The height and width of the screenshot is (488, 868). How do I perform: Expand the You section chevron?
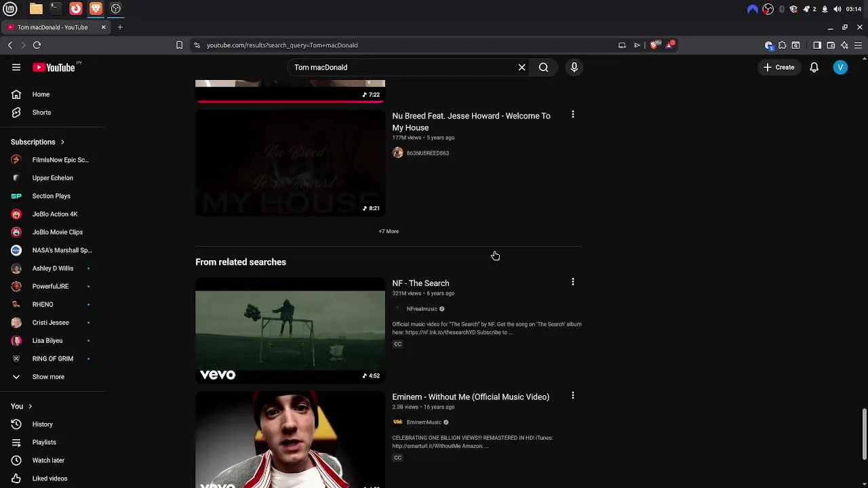(30, 406)
